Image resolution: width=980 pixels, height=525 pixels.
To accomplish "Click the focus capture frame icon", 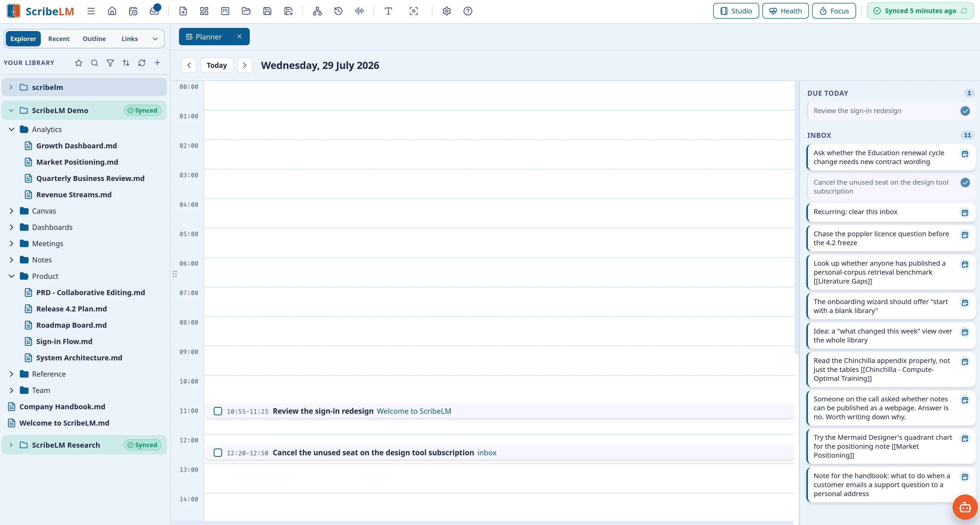I will [413, 11].
